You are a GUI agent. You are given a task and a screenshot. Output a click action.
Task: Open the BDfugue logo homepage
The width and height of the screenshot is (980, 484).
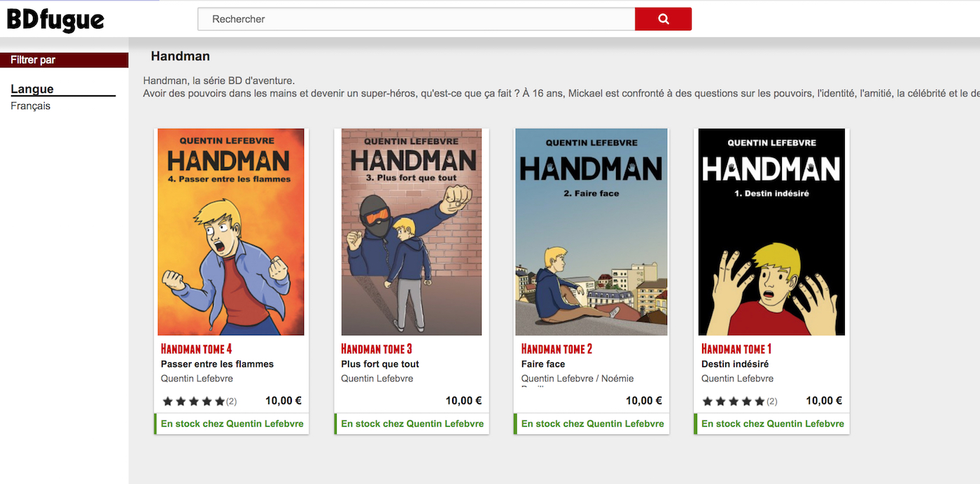coord(55,20)
